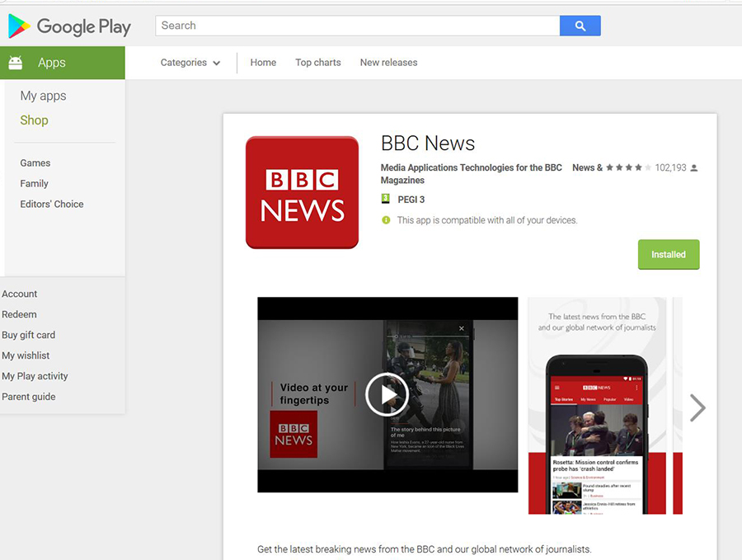This screenshot has height=560, width=742.
Task: Click the star rating for BBC News
Action: 628,167
